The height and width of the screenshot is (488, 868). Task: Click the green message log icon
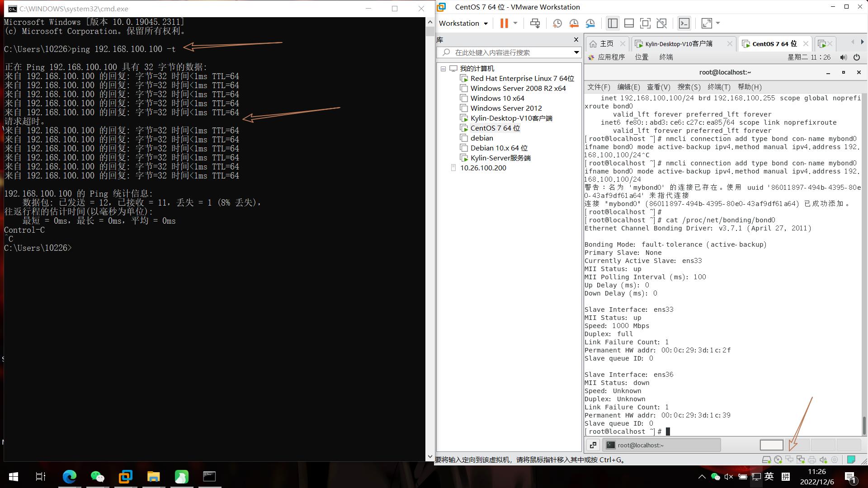point(851,460)
